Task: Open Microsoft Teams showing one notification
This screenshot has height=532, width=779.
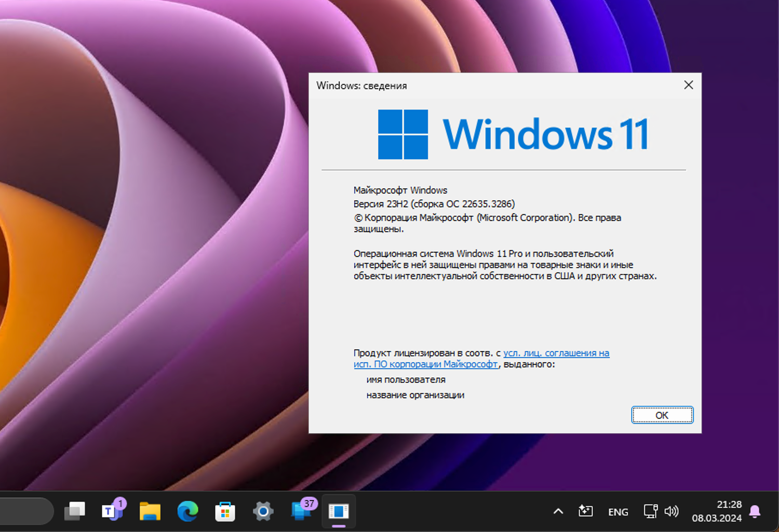Action: 111,511
